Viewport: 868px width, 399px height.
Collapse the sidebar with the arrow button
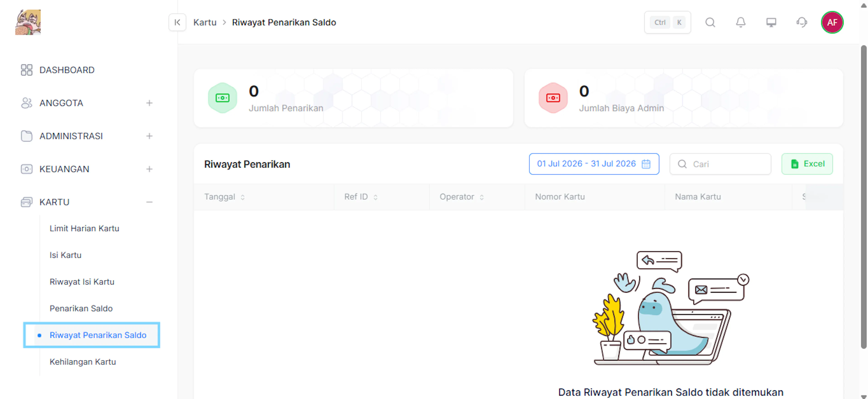coord(177,22)
